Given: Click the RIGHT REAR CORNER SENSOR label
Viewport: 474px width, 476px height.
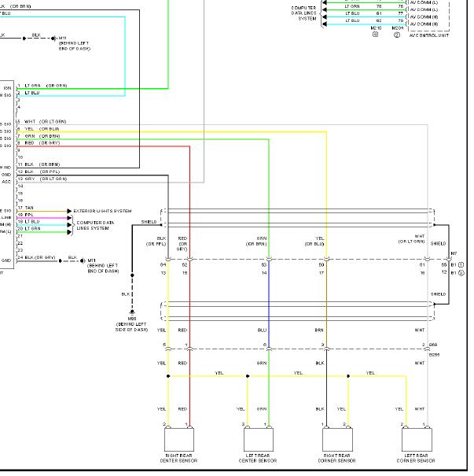Looking at the screenshot, I should point(336,458).
